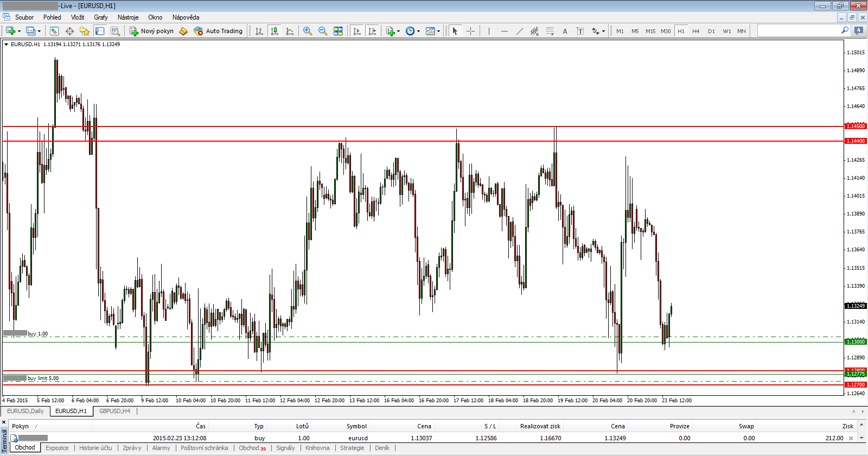The height and width of the screenshot is (456, 868).
Task: Open the Market Watch window icon
Action: (54, 31)
